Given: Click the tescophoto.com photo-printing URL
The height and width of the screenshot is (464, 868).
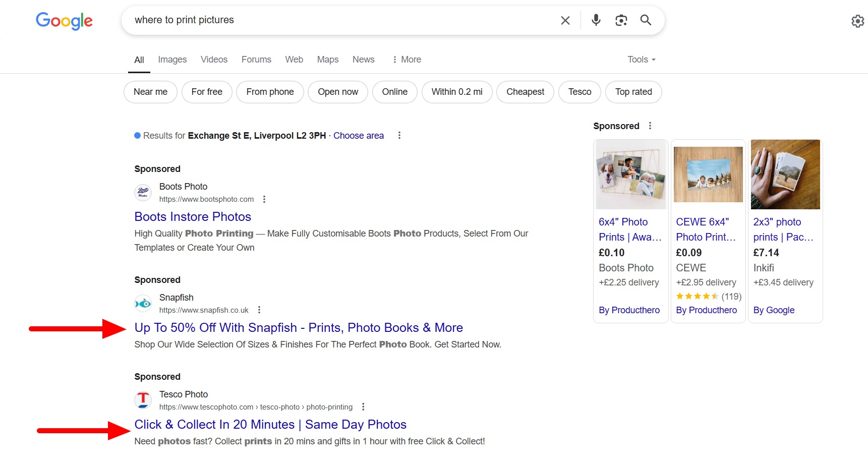Looking at the screenshot, I should [256, 407].
